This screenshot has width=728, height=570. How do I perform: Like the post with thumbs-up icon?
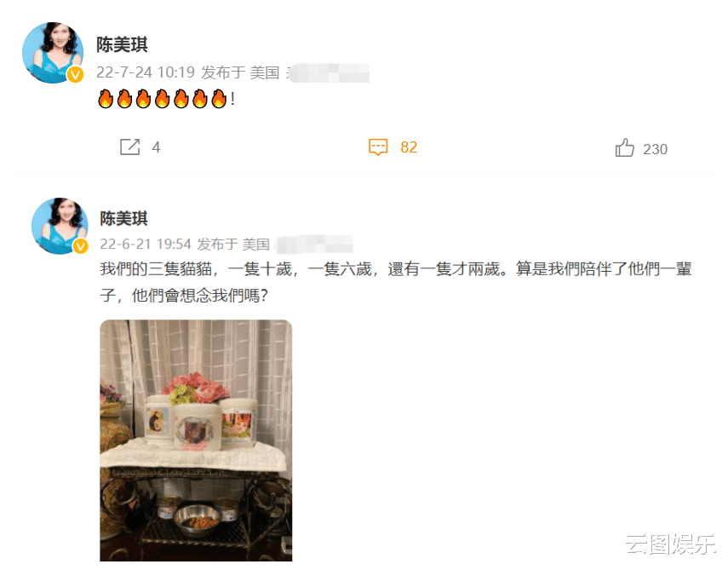point(624,147)
